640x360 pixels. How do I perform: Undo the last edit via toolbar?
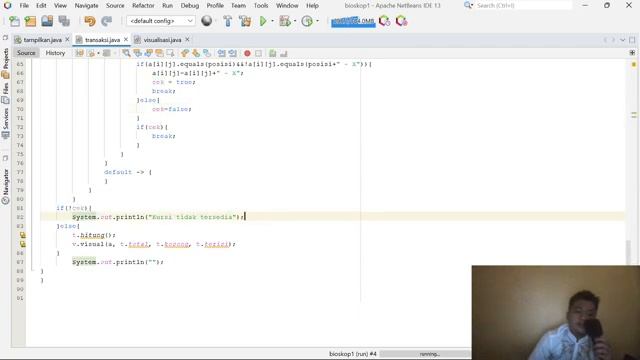click(x=90, y=21)
